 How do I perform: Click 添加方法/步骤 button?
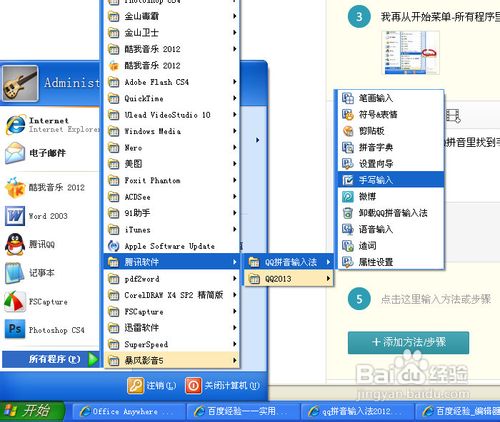[408, 342]
